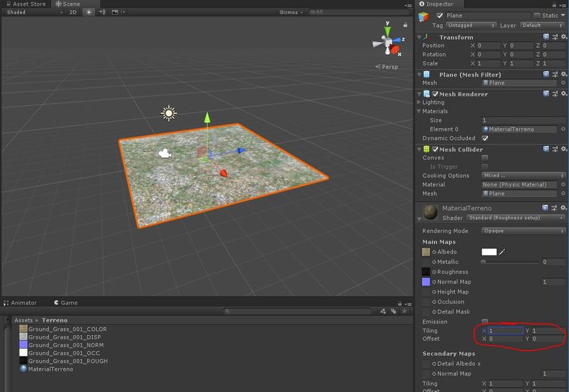
Task: Enable the Convex checkbox
Action: tap(484, 157)
